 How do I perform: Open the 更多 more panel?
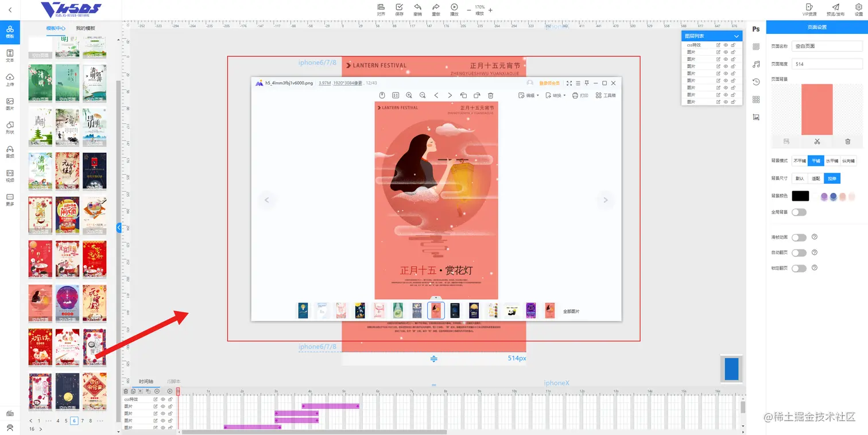[x=10, y=200]
